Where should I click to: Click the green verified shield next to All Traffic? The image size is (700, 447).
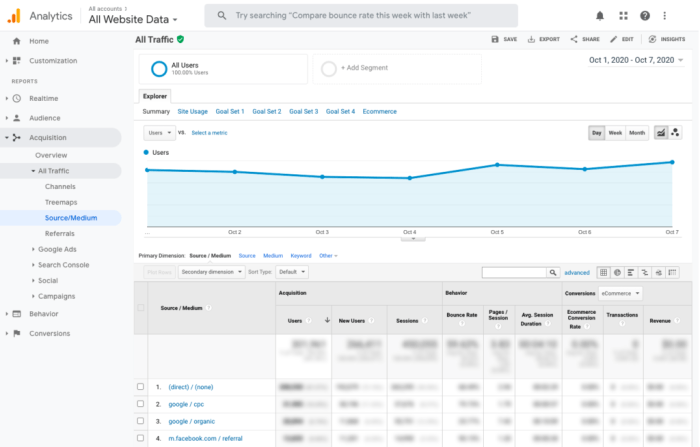[180, 39]
